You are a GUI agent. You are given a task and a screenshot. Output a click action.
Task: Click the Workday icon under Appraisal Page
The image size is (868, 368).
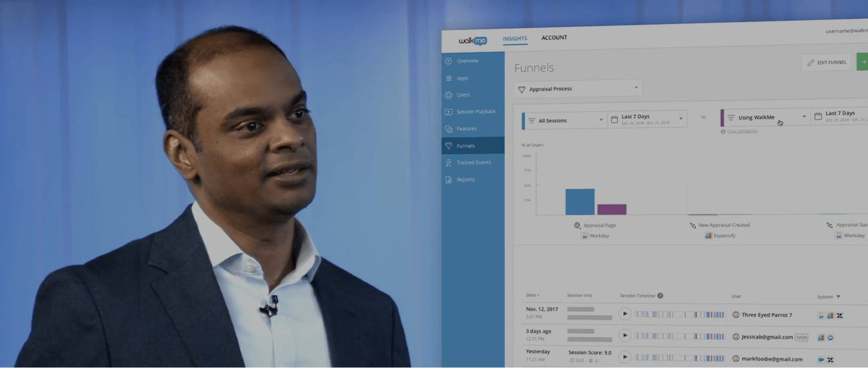pos(584,236)
